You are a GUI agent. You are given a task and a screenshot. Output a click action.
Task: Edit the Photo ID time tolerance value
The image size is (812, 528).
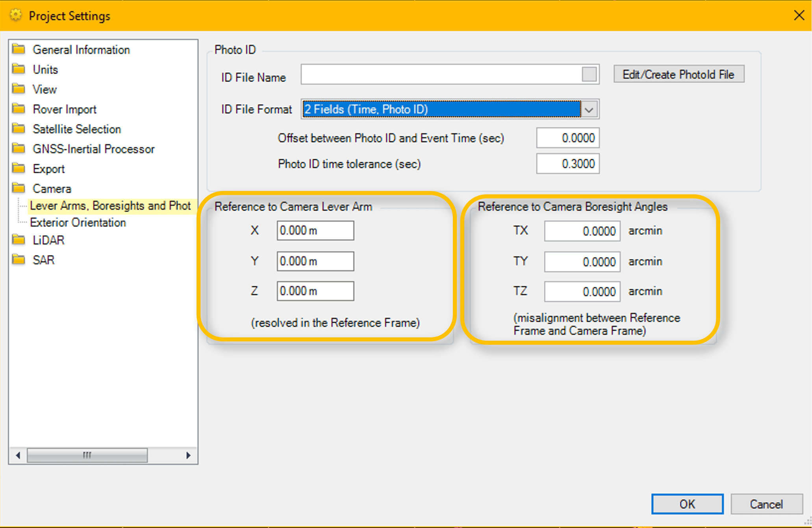(x=567, y=163)
